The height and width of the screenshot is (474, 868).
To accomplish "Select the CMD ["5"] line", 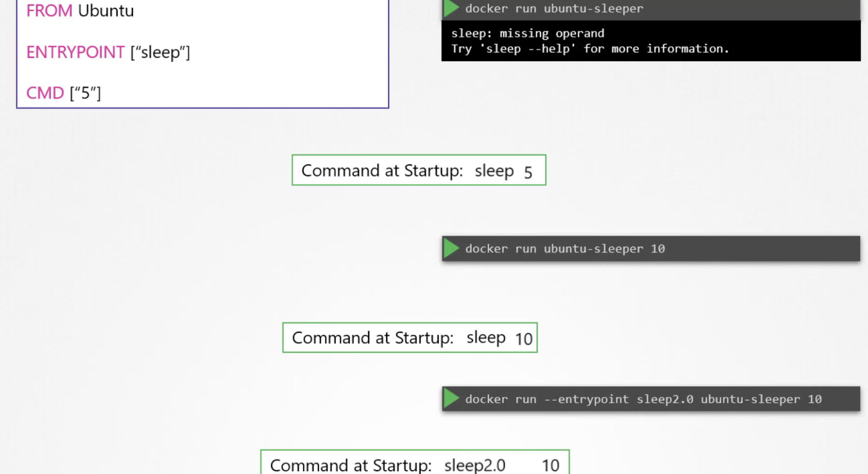I will (63, 93).
